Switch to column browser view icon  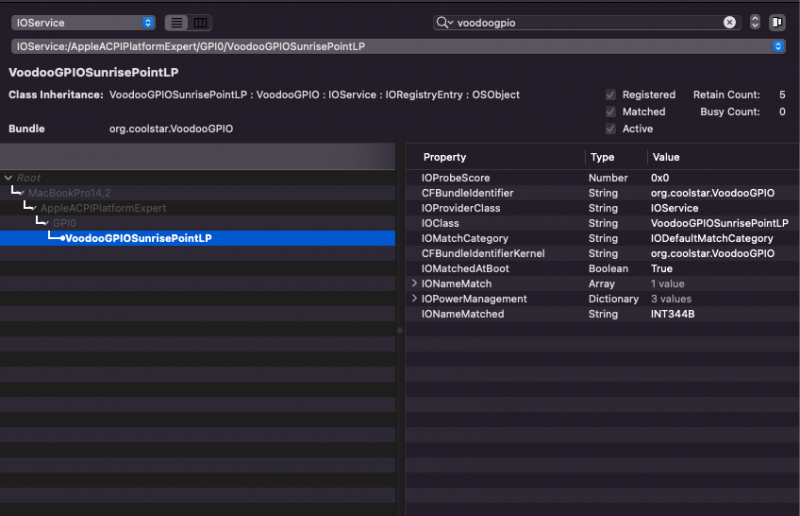click(200, 22)
